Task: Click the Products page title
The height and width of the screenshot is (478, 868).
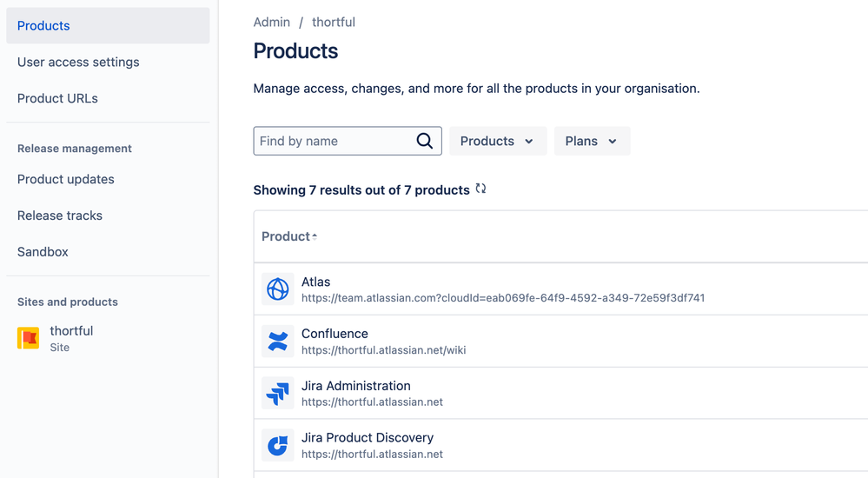Action: click(x=295, y=51)
